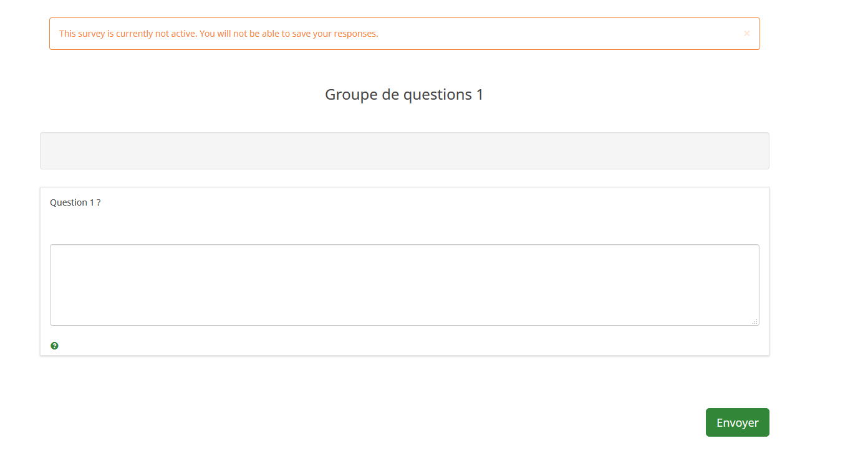
Task: Click the number "1" ending the group heading
Action: 480,95
